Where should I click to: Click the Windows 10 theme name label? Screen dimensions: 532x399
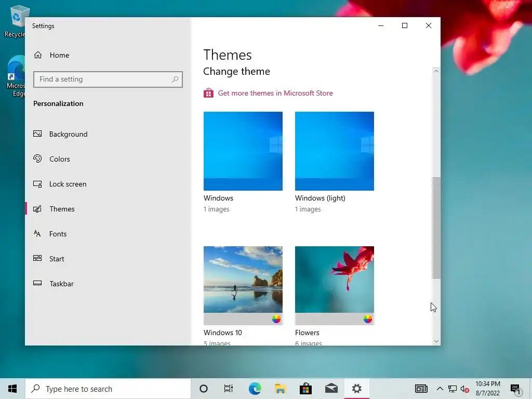pos(222,332)
